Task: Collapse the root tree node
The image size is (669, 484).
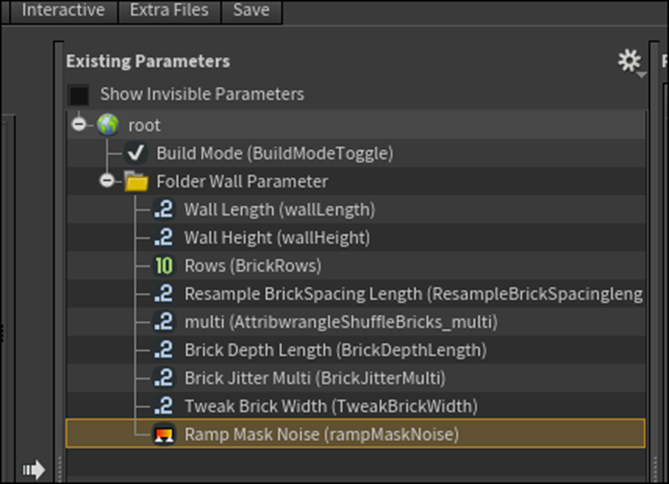Action: coord(79,125)
